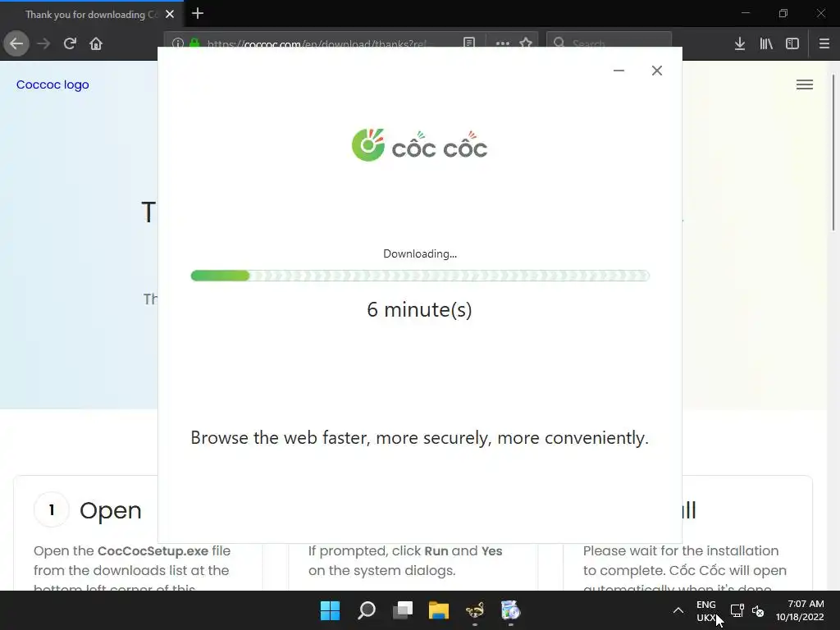Click the Firefox search field
Viewport: 840px width, 630px height.
pyautogui.click(x=609, y=42)
